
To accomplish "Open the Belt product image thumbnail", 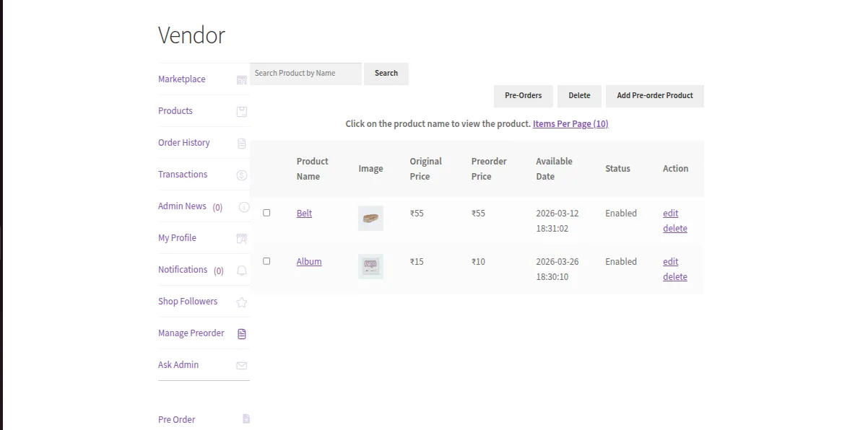I will pos(370,218).
